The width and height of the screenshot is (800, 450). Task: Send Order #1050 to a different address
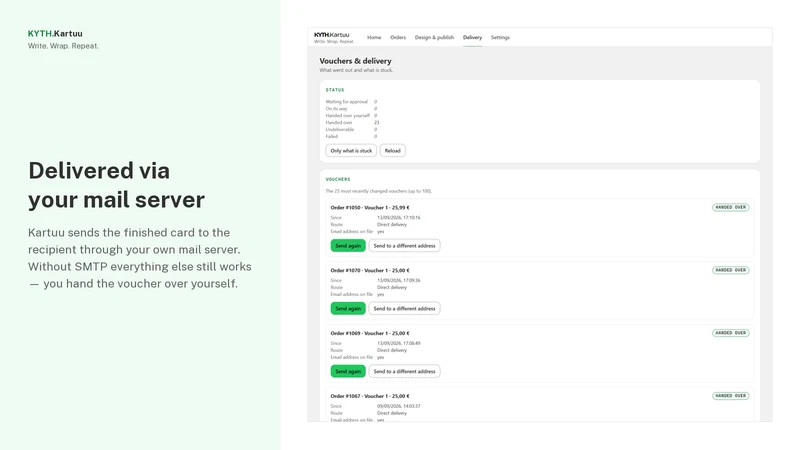click(405, 245)
